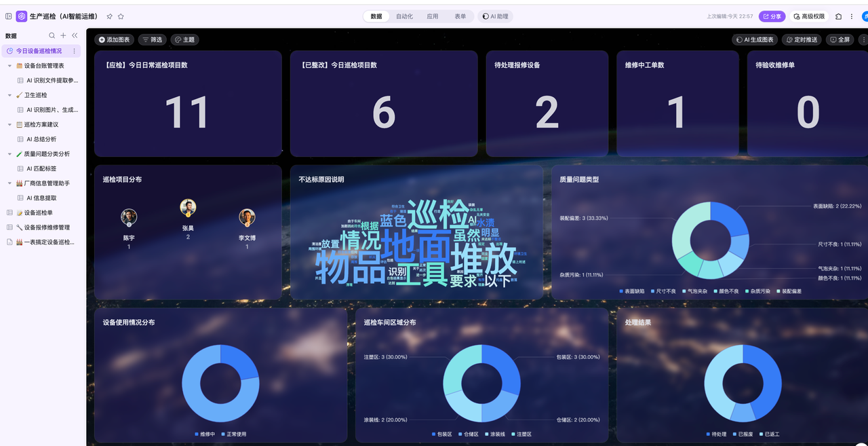The height and width of the screenshot is (446, 868).
Task: Click 质量问题类型 donut chart
Action: [x=711, y=240]
